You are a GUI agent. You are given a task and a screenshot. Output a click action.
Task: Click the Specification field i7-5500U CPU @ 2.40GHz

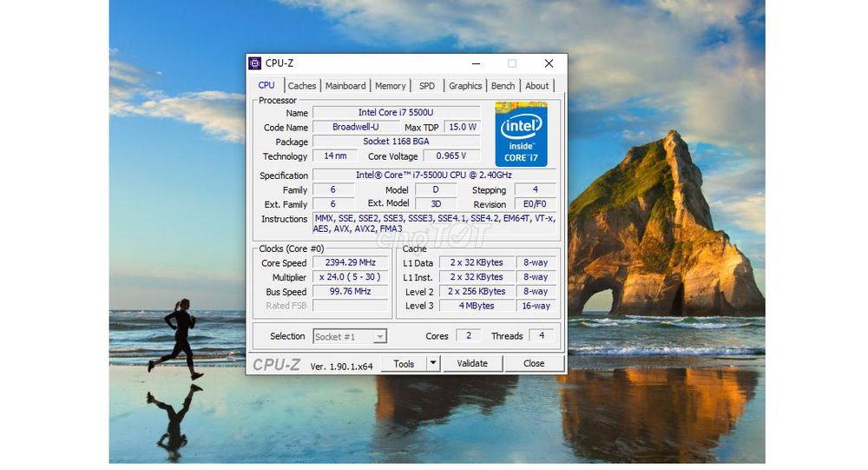click(x=434, y=175)
